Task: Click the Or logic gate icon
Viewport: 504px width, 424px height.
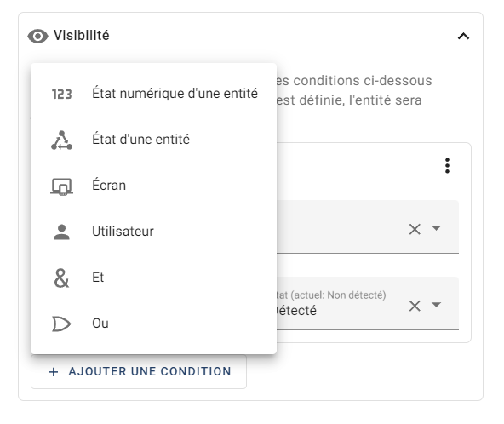Action: (x=61, y=324)
